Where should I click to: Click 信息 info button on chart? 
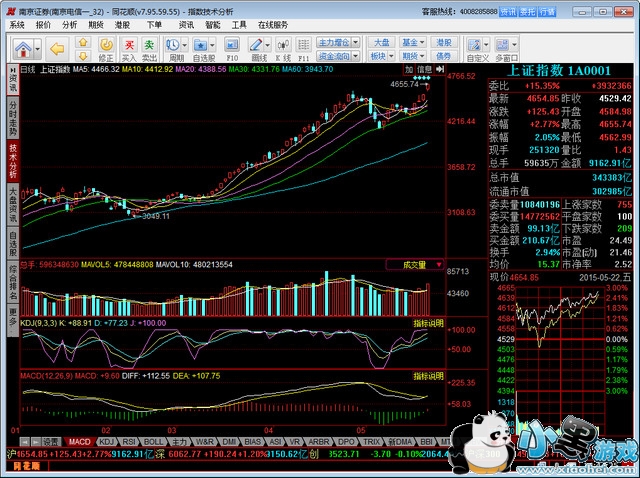[x=424, y=69]
